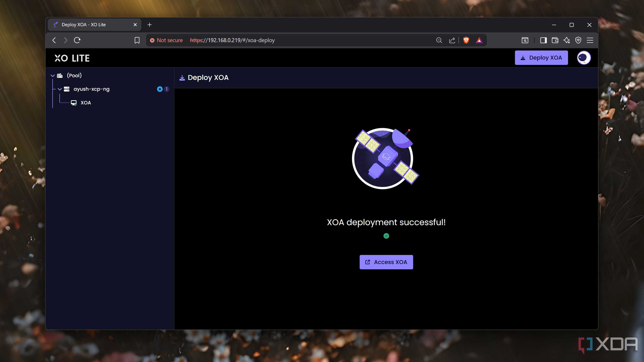644x362 pixels.
Task: Select the XOA virtual machine entry
Action: (86, 103)
